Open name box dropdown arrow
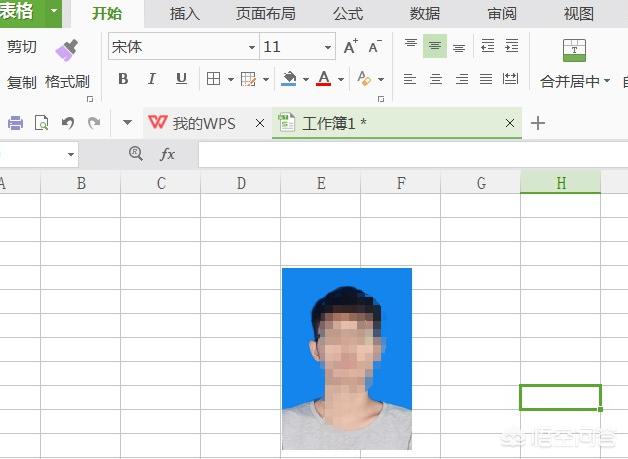This screenshot has height=459, width=628. (x=71, y=154)
